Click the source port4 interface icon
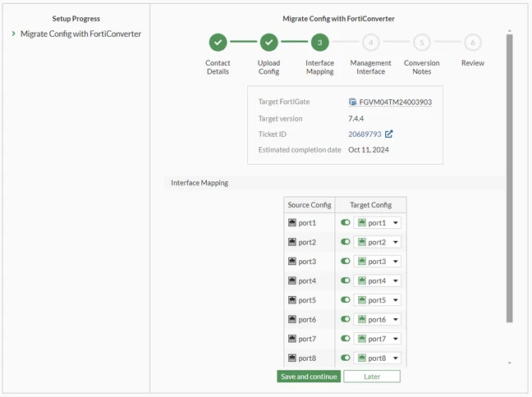 coord(292,281)
